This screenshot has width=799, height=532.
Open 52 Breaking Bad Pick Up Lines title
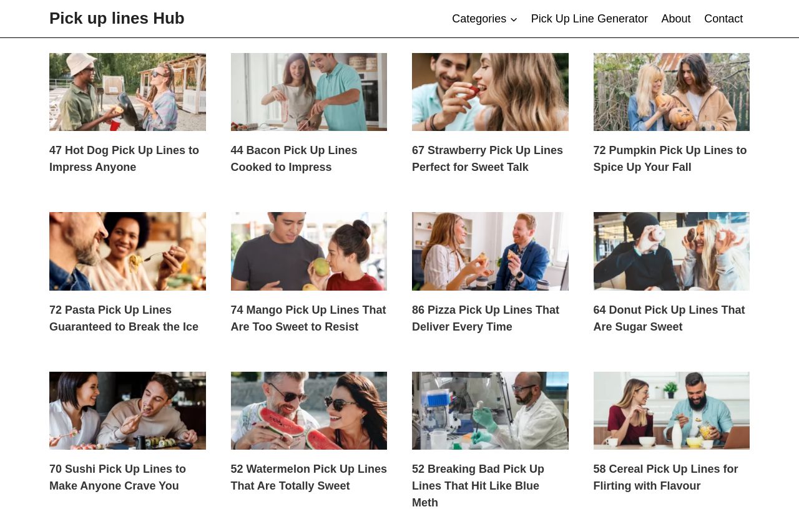point(478,486)
